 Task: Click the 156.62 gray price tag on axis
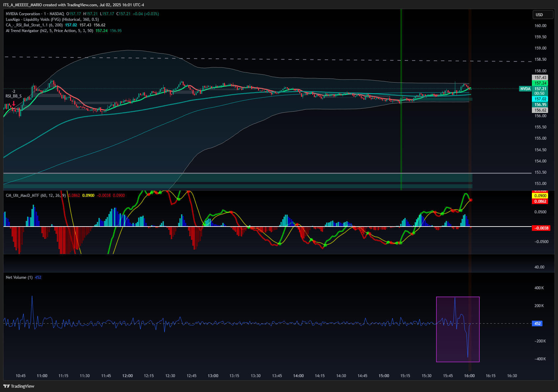540,110
